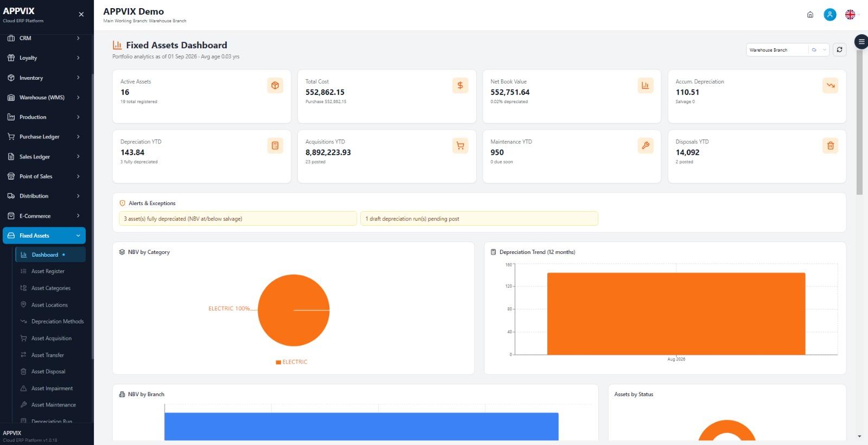
Task: Click the Distribution menu label
Action: (34, 196)
